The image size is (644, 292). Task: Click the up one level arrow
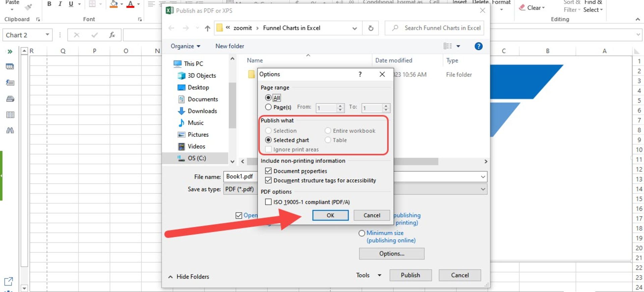click(207, 28)
